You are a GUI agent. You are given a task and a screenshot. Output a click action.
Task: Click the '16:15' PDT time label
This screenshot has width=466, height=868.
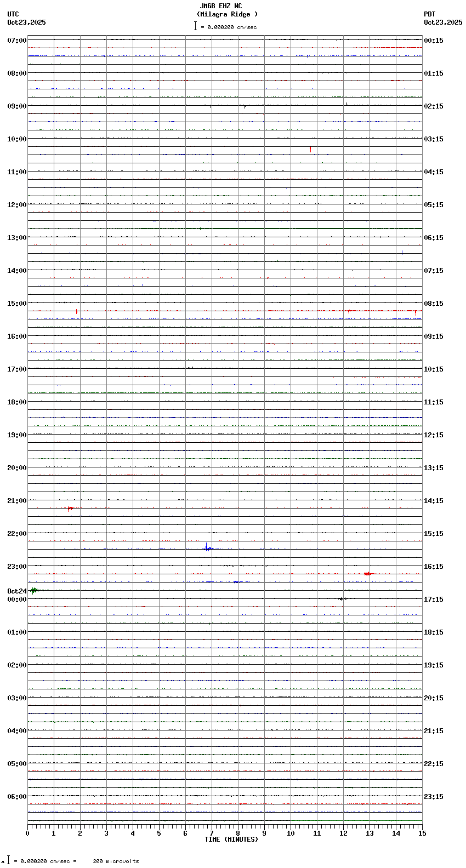click(434, 567)
